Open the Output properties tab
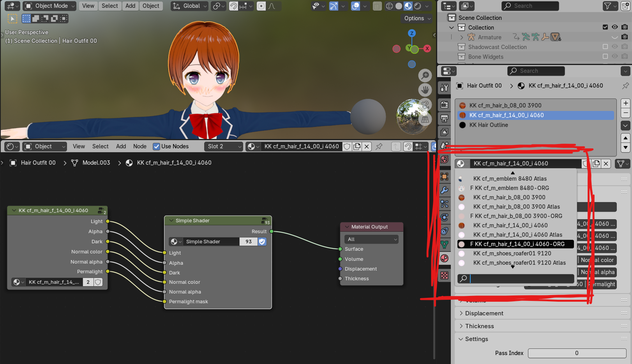The image size is (632, 364). coord(445,118)
